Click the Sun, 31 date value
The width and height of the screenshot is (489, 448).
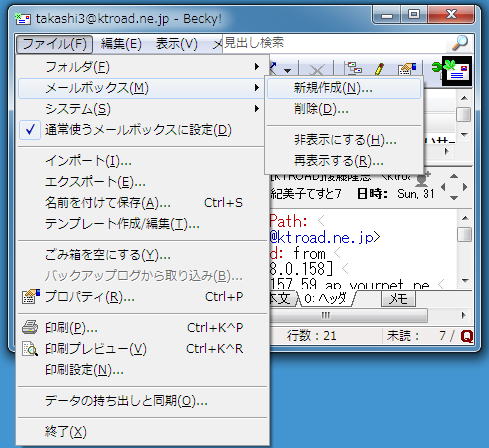pos(416,194)
